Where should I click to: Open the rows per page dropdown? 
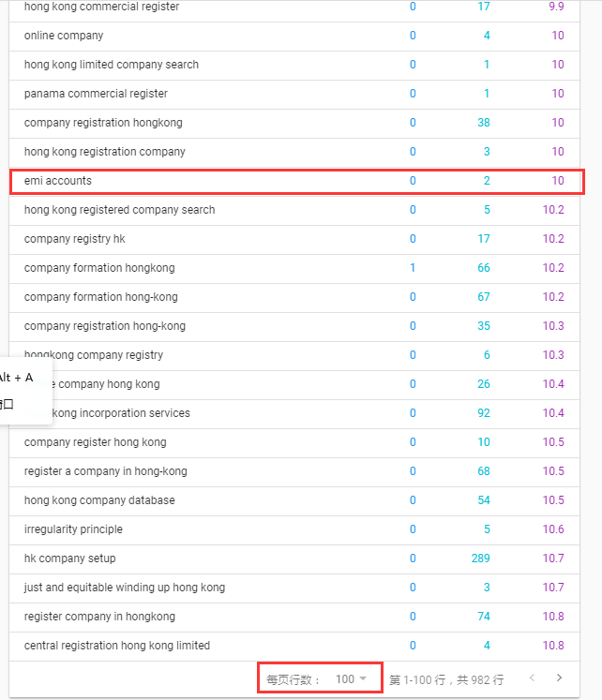352,679
